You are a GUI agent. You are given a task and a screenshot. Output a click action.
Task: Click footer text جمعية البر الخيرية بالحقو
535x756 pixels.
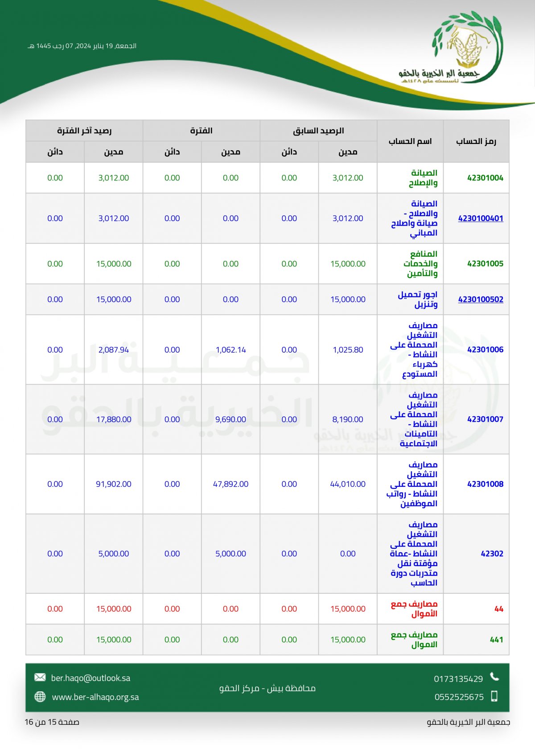point(469,722)
